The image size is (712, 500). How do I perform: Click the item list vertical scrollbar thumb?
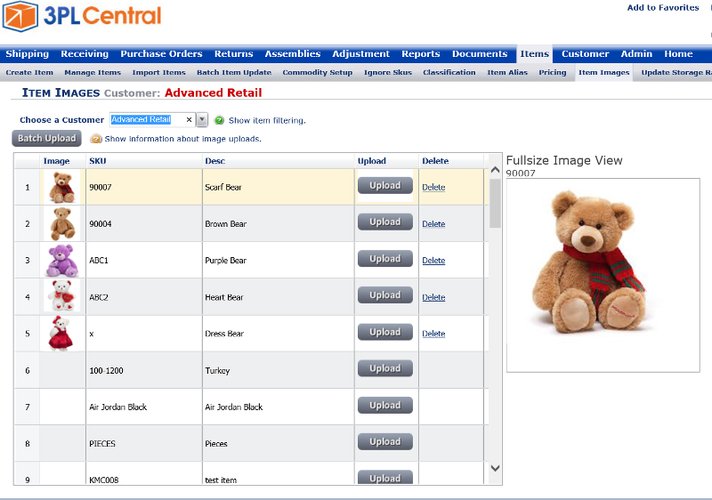coord(495,203)
